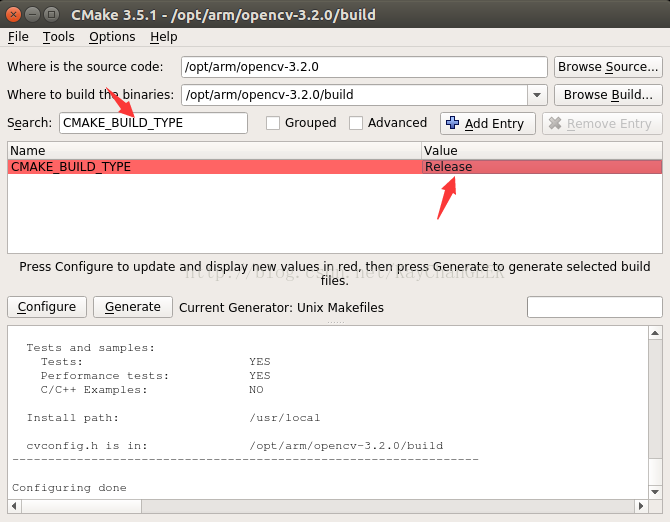Minimize the CMake window
Image resolution: width=670 pixels, height=522 pixels.
(32, 15)
